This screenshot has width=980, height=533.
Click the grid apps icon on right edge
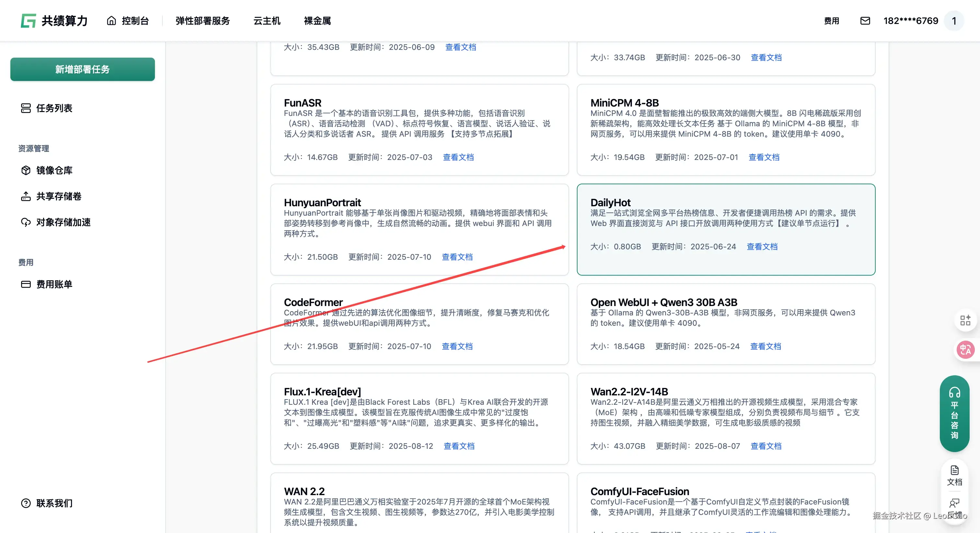pyautogui.click(x=965, y=321)
